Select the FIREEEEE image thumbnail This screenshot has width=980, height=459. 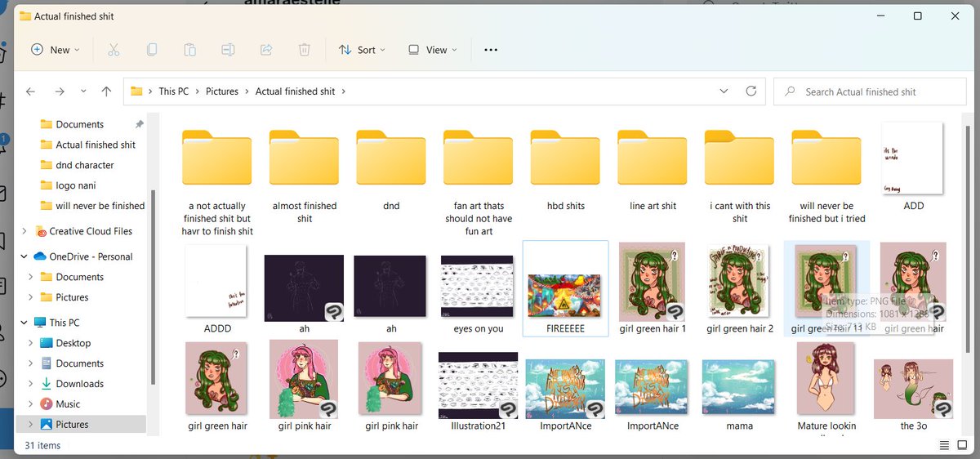[x=565, y=297]
